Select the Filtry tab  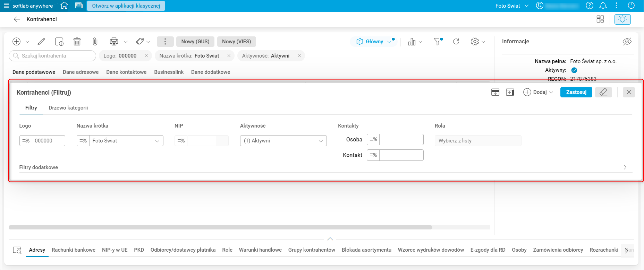(31, 108)
